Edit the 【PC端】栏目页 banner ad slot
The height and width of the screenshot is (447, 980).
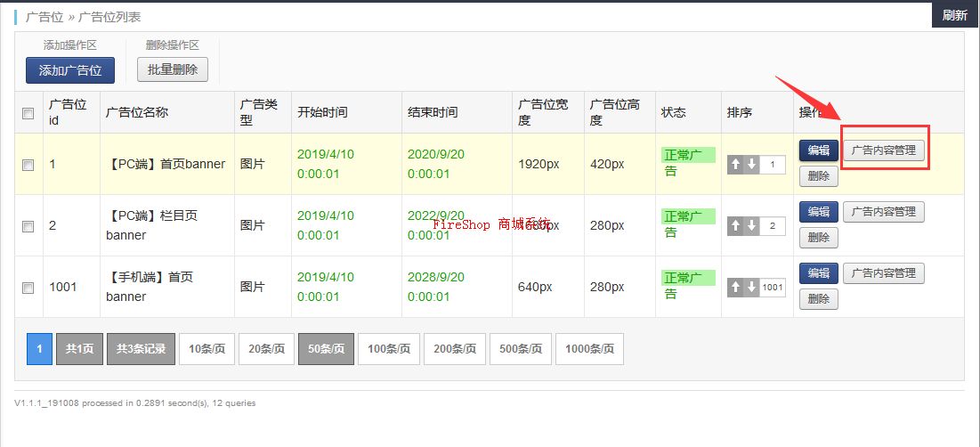click(x=818, y=211)
